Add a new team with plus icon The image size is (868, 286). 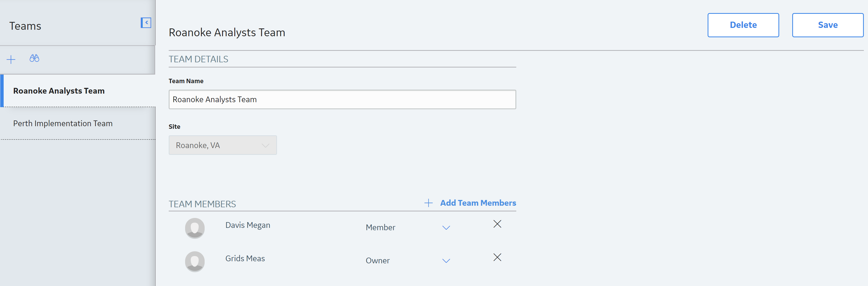coord(11,60)
